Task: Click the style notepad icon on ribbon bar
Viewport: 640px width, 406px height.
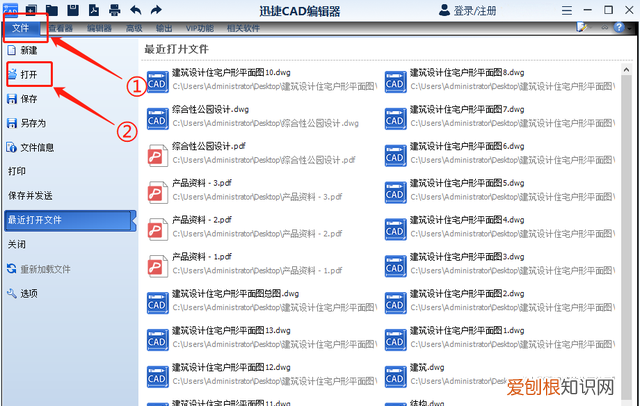Action: pos(581,27)
